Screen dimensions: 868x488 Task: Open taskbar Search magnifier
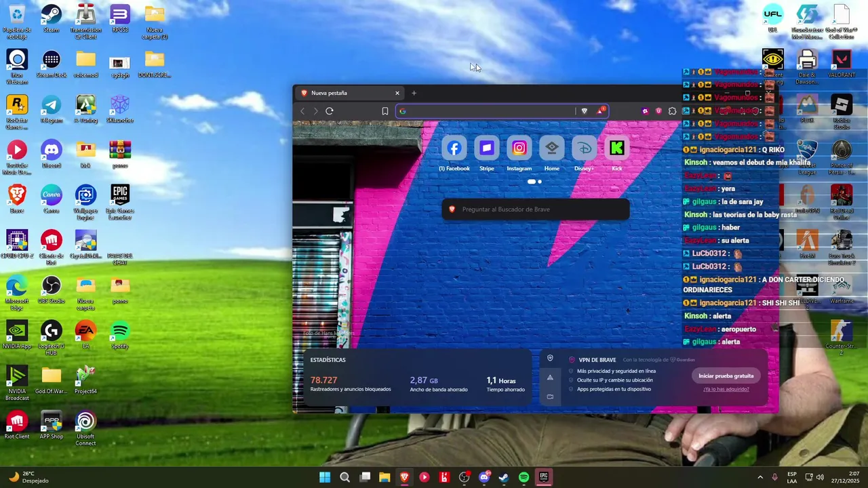pos(344,477)
